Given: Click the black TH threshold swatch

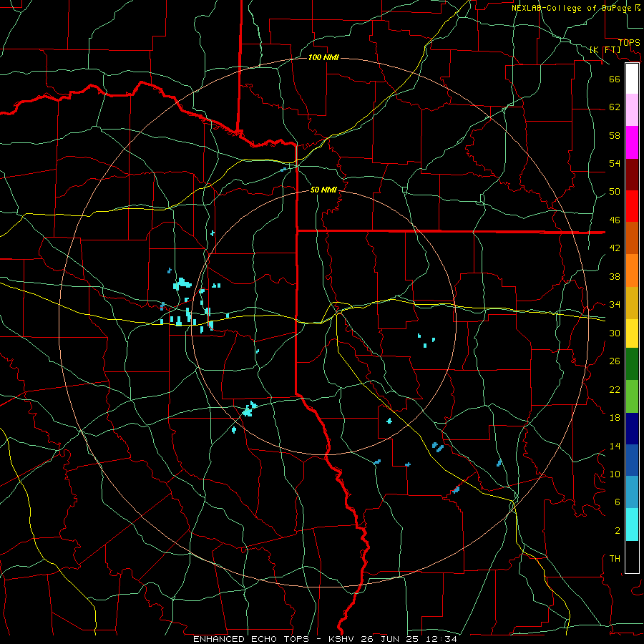Looking at the screenshot, I should click(x=632, y=557).
